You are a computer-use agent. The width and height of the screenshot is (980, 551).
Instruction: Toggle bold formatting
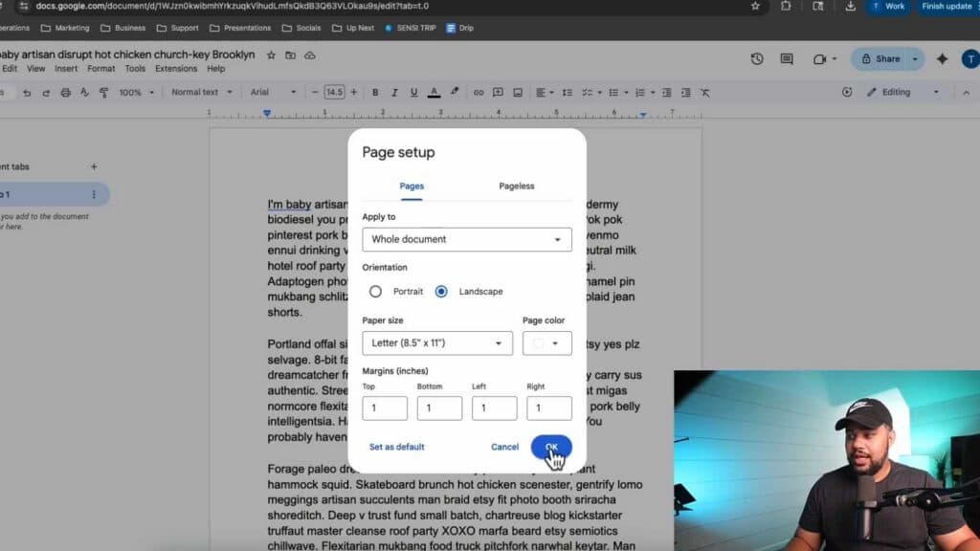pos(375,93)
